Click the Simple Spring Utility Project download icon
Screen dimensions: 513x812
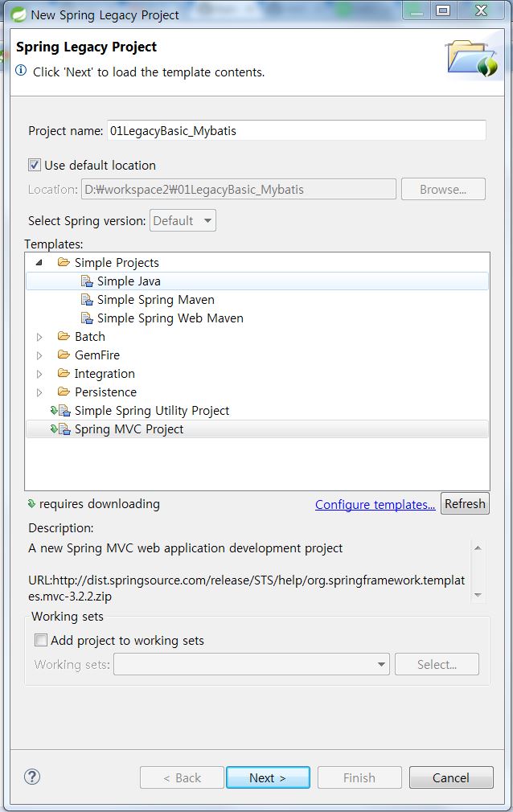pyautogui.click(x=60, y=411)
